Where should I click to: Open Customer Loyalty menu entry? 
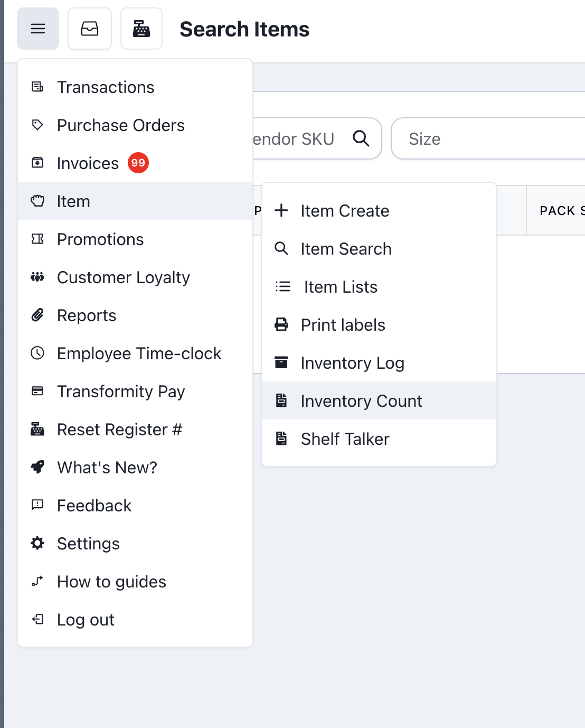[123, 277]
